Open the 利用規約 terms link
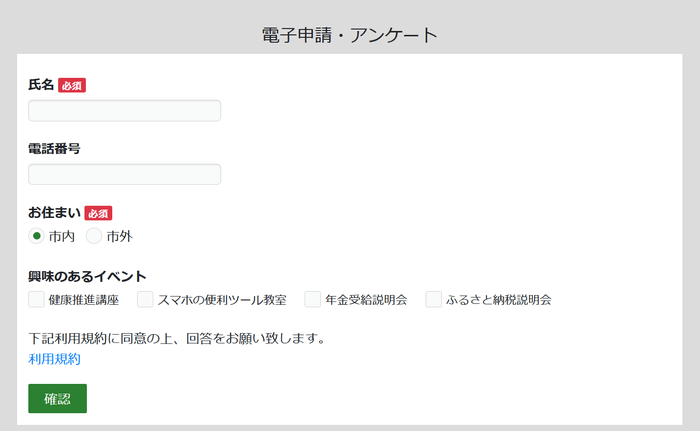This screenshot has height=431, width=700. coord(54,359)
